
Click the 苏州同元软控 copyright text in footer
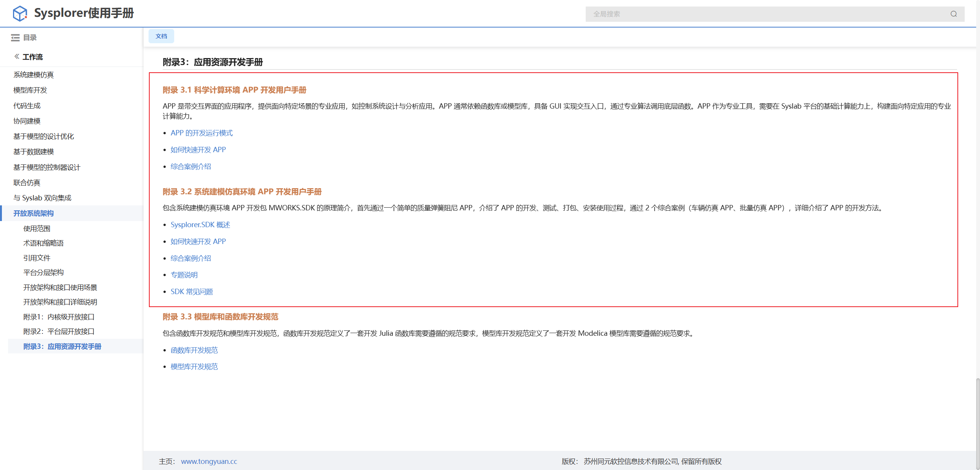point(652,462)
